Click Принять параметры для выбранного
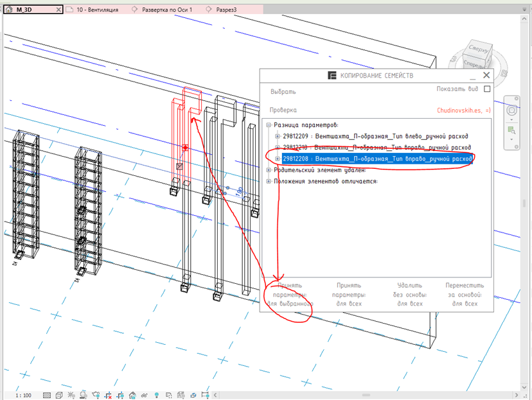Screen dimensions: 532x400 (289, 295)
